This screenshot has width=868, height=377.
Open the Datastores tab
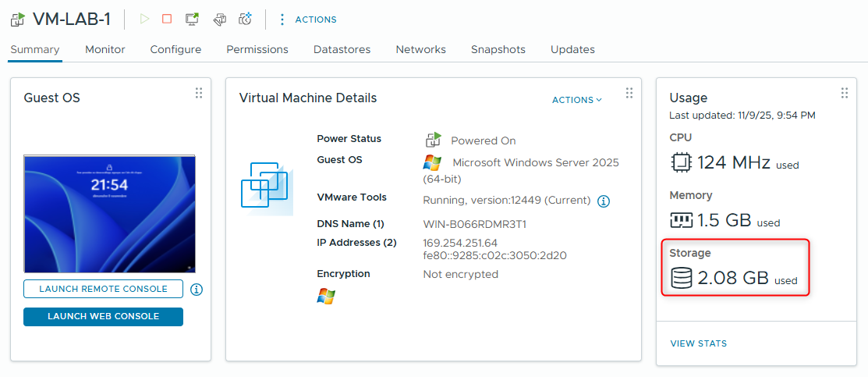(x=342, y=49)
